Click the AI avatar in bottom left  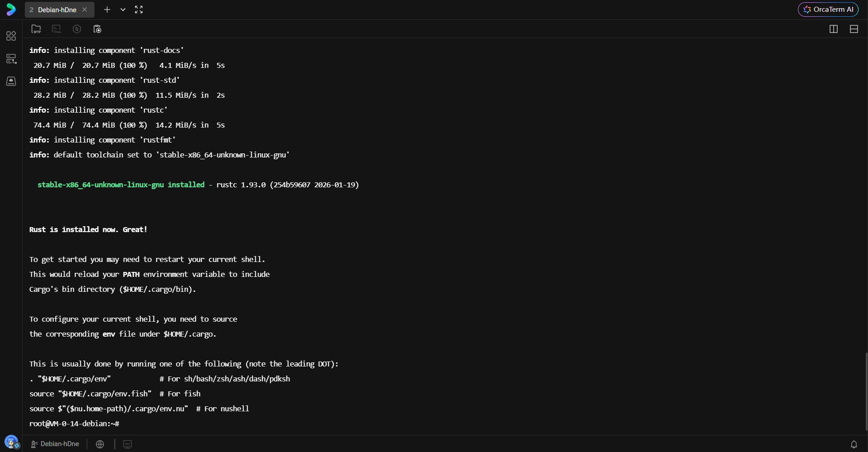pyautogui.click(x=12, y=442)
